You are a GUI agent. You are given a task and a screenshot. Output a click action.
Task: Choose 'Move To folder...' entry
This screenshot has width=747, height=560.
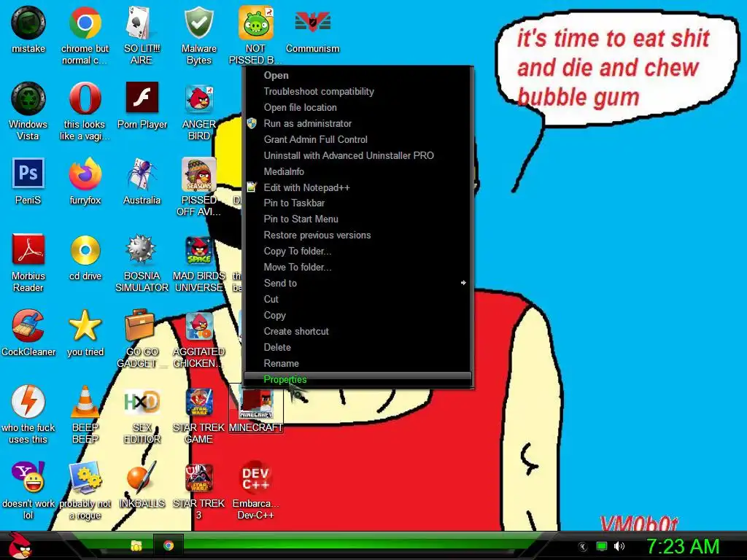pyautogui.click(x=357, y=267)
